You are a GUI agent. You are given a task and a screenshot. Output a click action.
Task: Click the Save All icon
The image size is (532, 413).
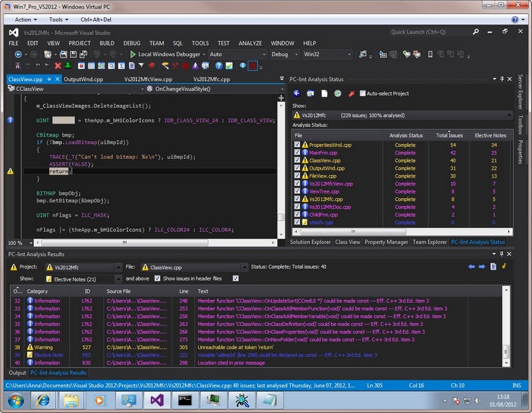(x=83, y=55)
